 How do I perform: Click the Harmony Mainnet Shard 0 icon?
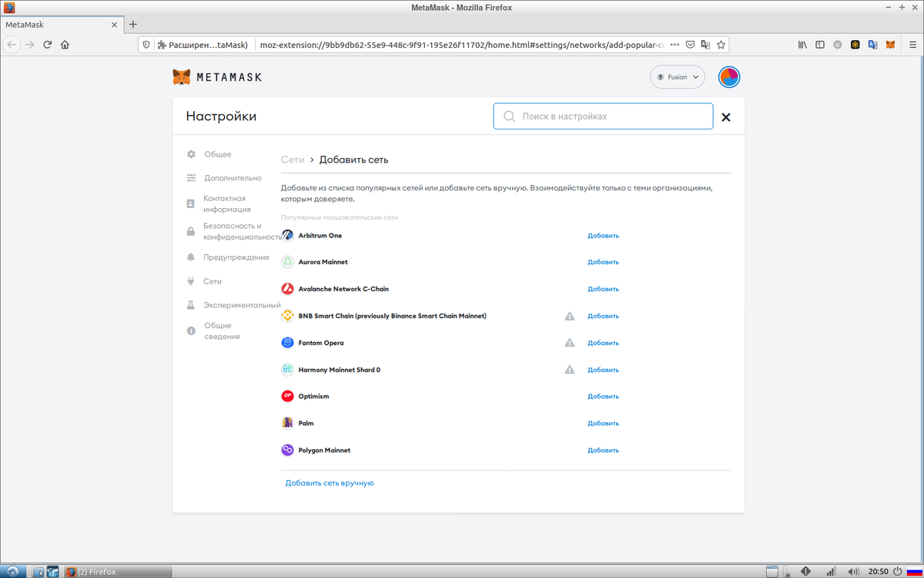tap(287, 370)
